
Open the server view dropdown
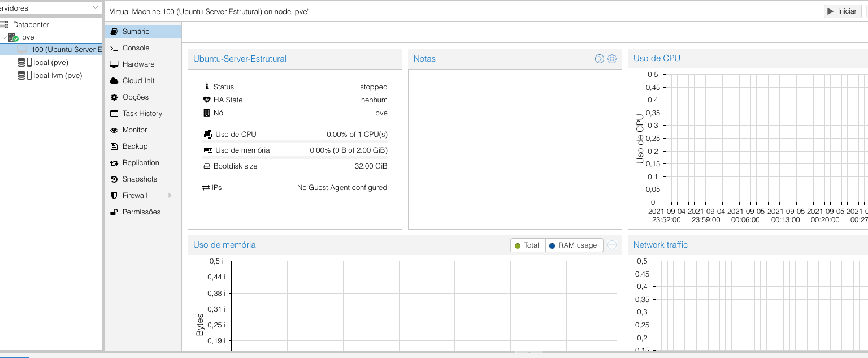click(x=96, y=8)
